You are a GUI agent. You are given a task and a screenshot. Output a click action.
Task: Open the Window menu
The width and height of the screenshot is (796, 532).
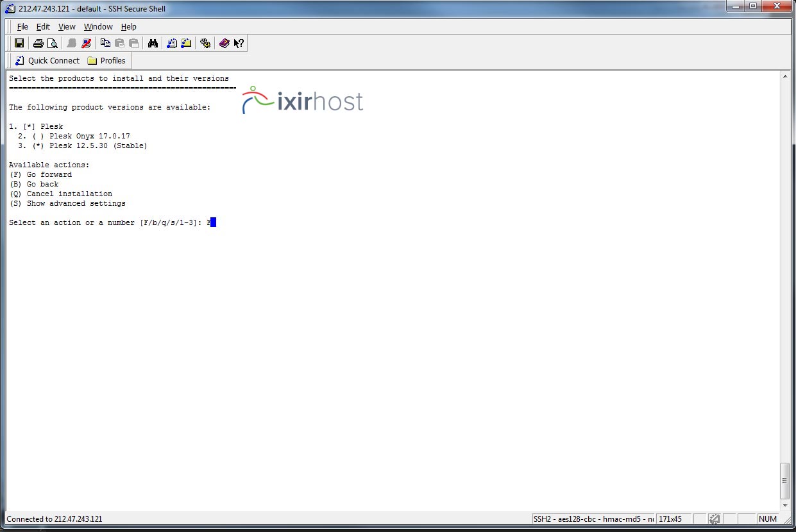98,27
